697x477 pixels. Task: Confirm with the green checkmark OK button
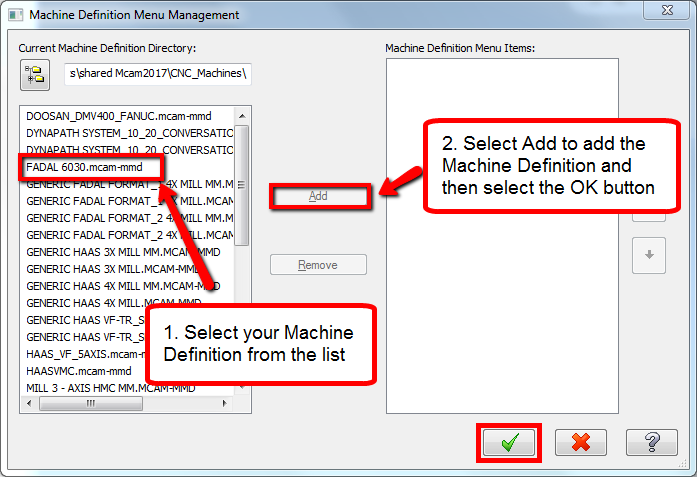(509, 442)
